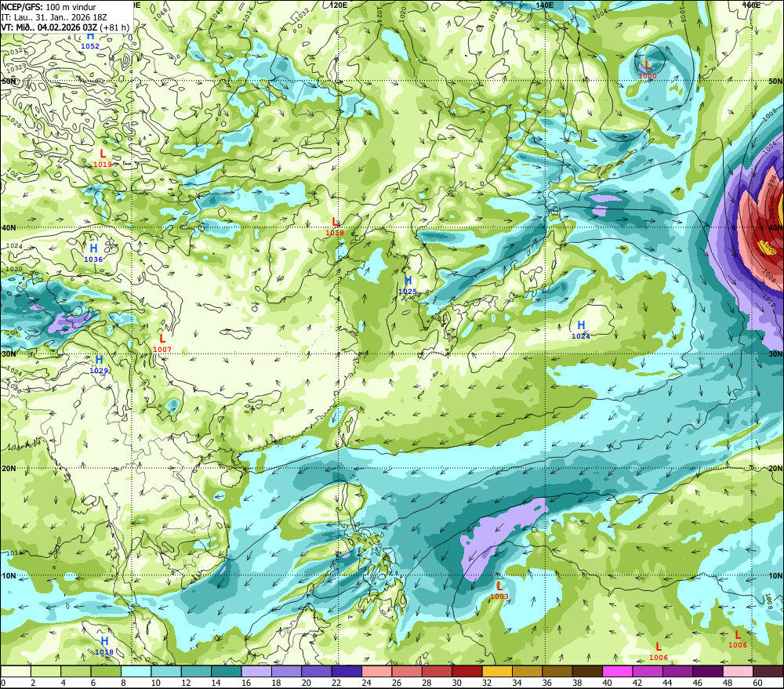Click the L 1007 low pressure marker
This screenshot has height=689, width=784.
162,343
